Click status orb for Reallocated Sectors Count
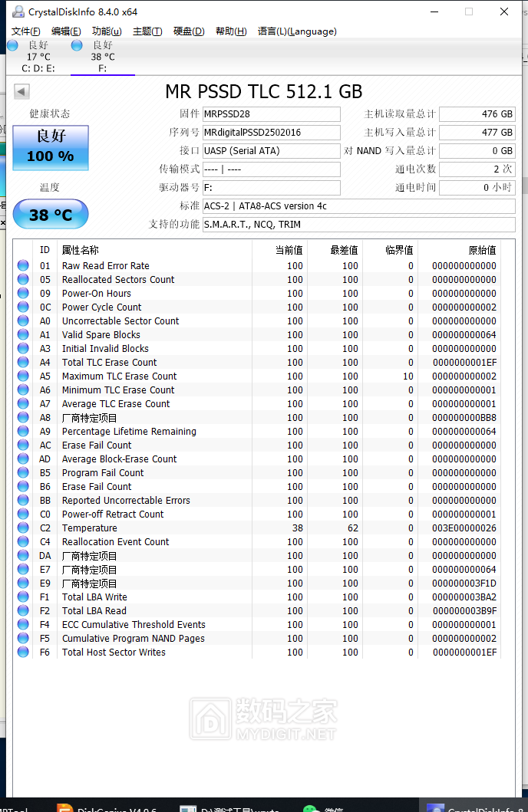The width and height of the screenshot is (528, 812). click(x=23, y=279)
